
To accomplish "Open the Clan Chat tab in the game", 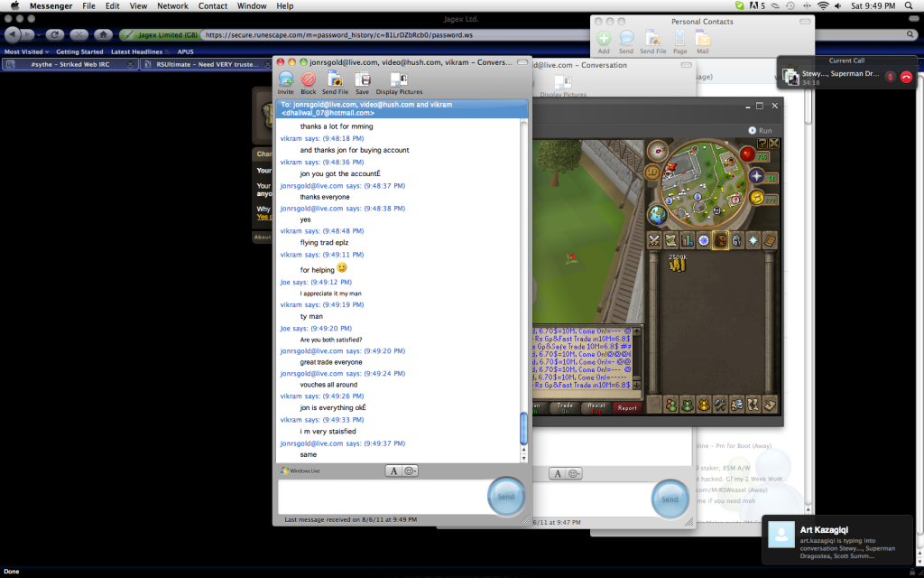I will (x=704, y=405).
